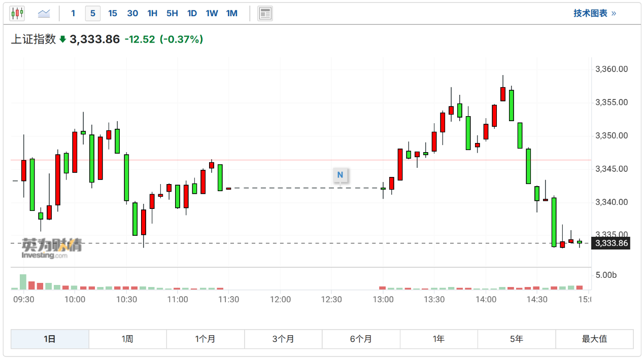
Task: Switch to the 1周 range tab
Action: pyautogui.click(x=127, y=339)
